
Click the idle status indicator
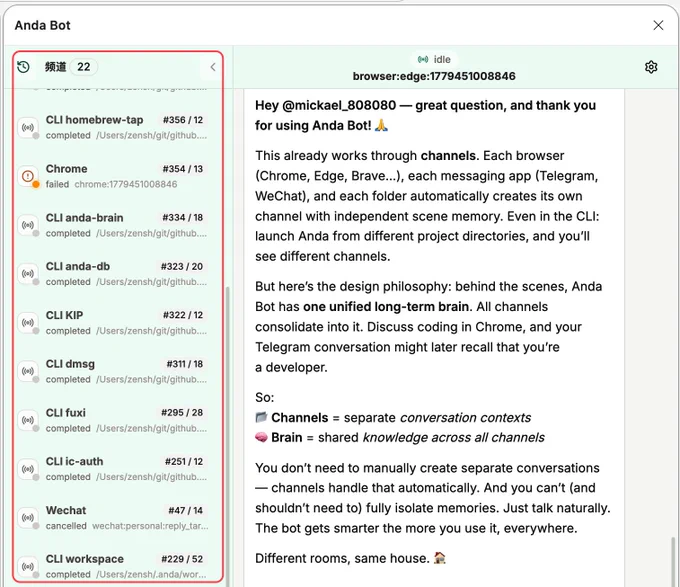tap(434, 59)
